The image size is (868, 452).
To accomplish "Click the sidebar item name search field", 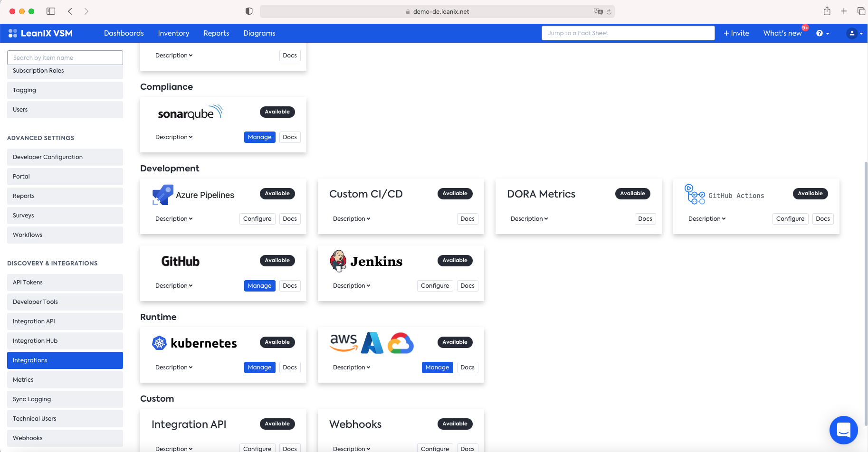I will (65, 58).
